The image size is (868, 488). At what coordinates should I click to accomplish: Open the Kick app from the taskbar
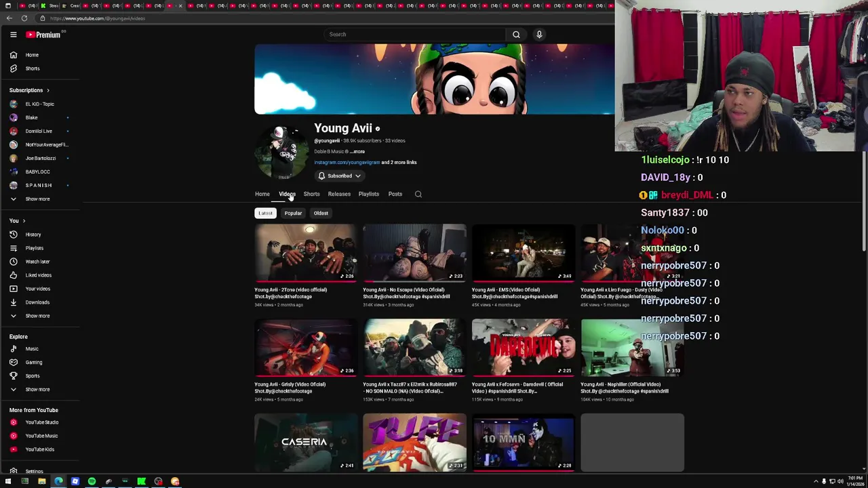pos(141,481)
